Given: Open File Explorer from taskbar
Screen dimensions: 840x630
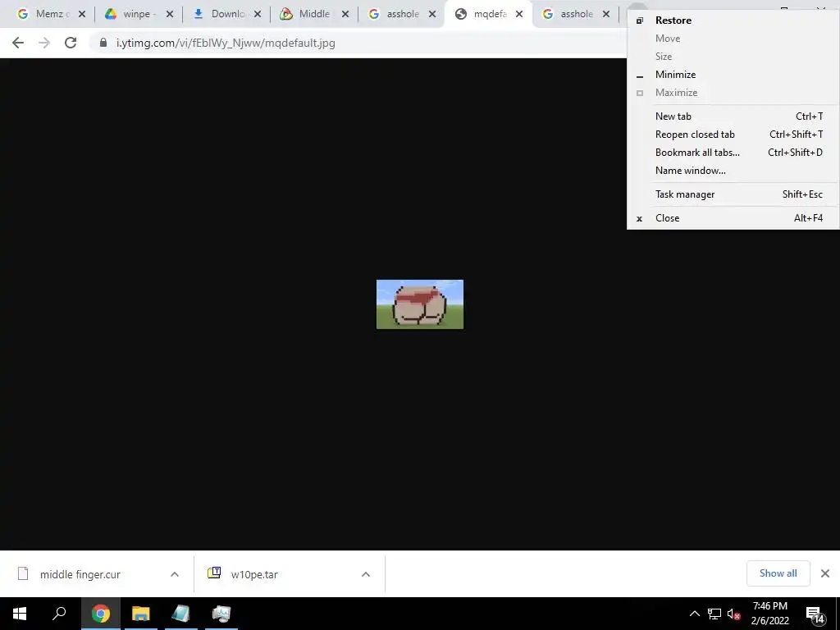Looking at the screenshot, I should pos(141,614).
